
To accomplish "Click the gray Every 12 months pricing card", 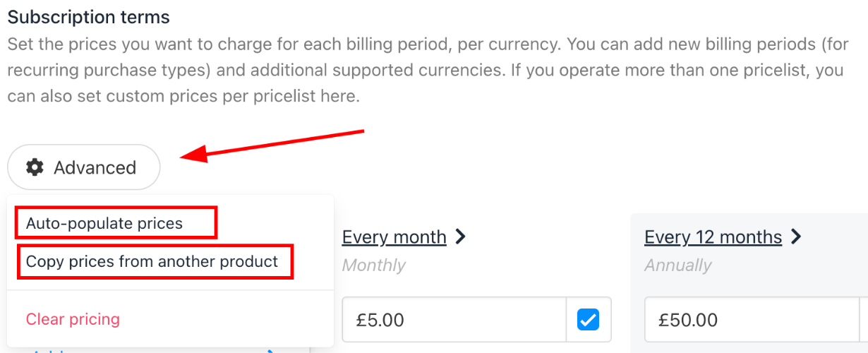I will [x=749, y=283].
